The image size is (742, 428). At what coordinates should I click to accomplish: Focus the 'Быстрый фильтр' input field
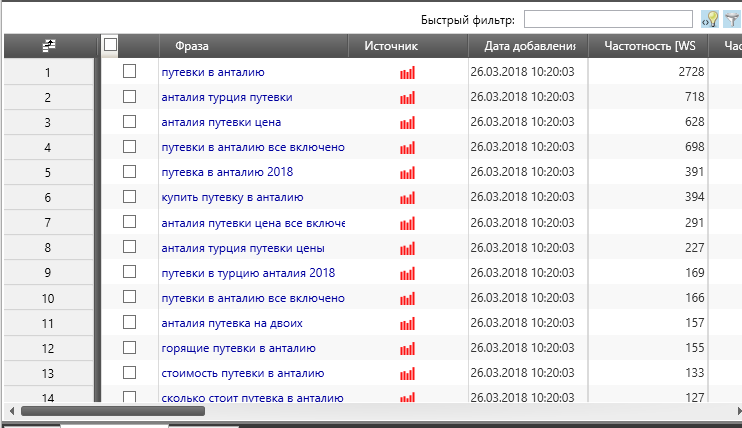(x=608, y=19)
